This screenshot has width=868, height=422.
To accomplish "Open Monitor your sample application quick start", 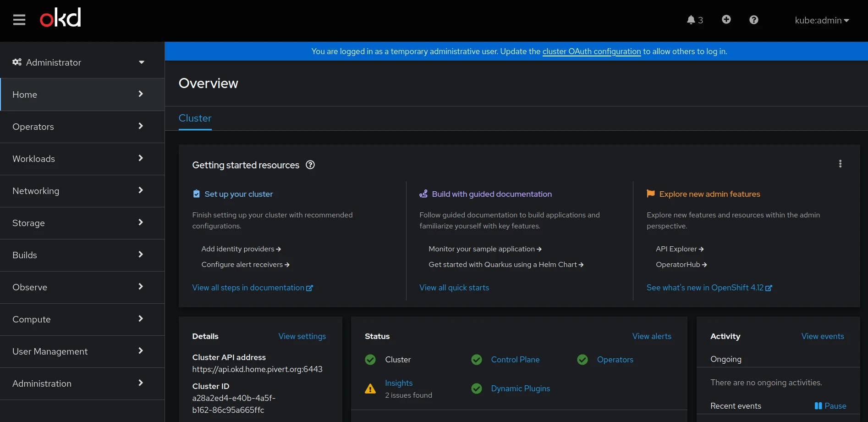I will tap(485, 249).
